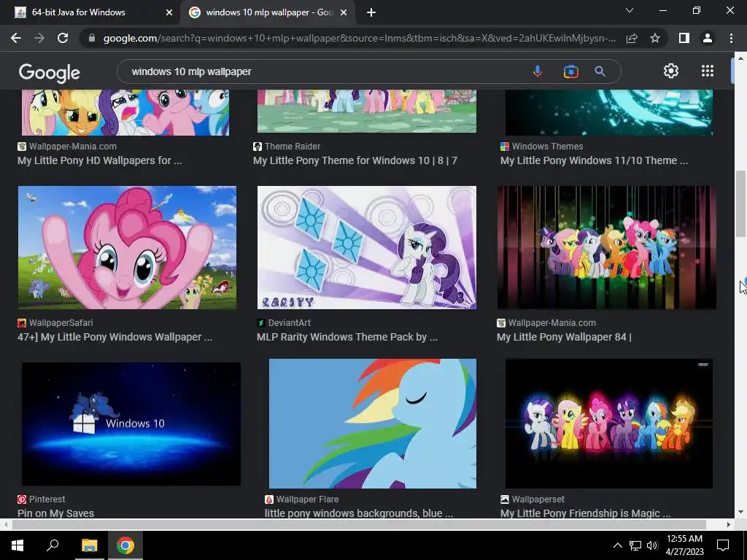Open Google quick settings gear
Screen dimensions: 747x560
point(671,71)
